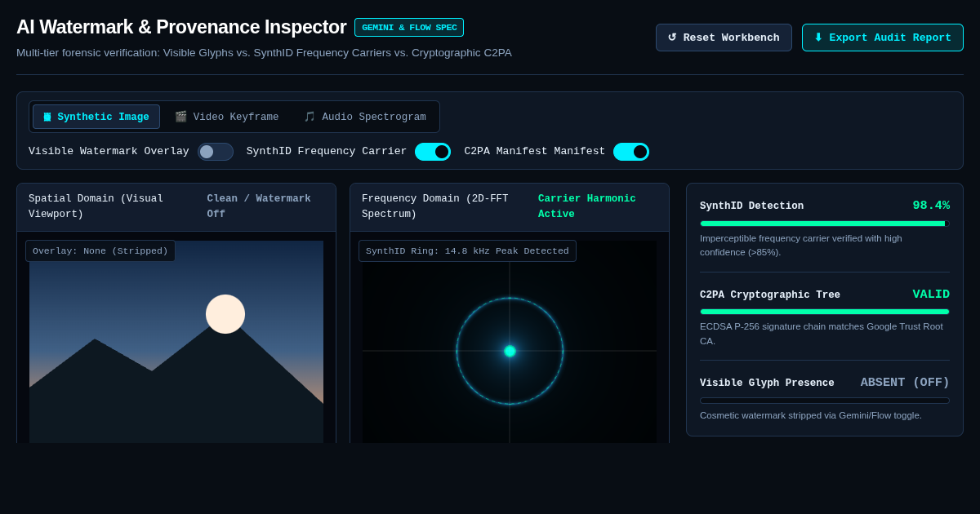This screenshot has height=514, width=980.
Task: Click the 'Imperceptible frequency carrier verified' description
Action: point(801,245)
